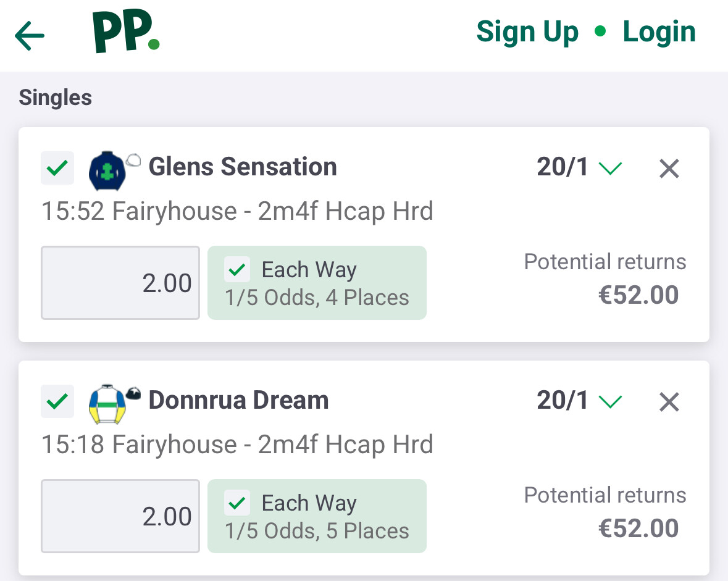Screen dimensions: 728x581
Task: Untick the Glens Sensation selection checkbox
Action: [57, 168]
